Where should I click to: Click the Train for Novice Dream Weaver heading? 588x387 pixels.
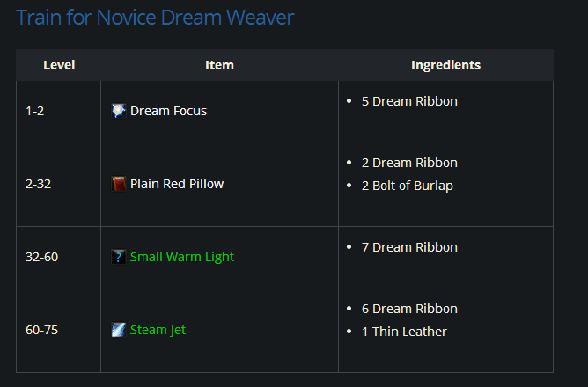(155, 18)
